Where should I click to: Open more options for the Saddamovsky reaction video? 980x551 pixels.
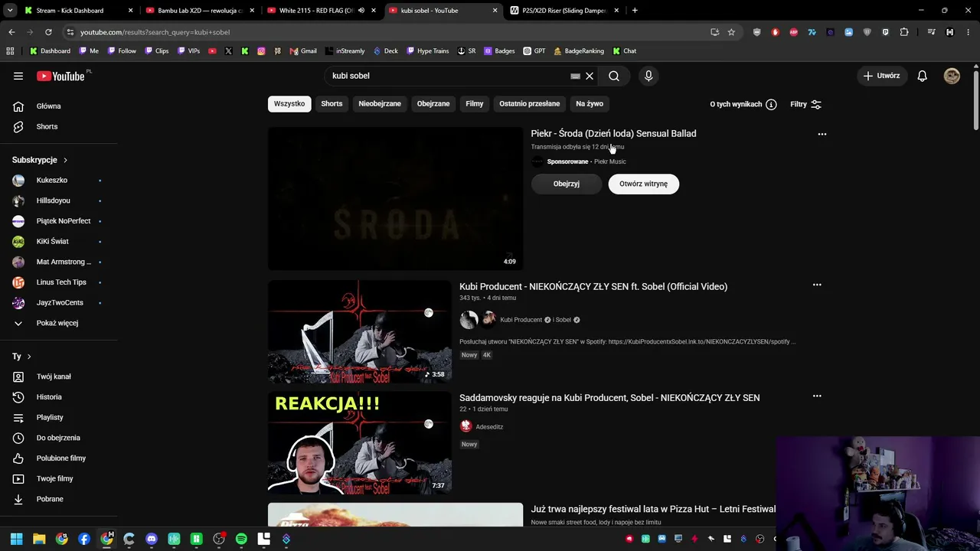817,396
